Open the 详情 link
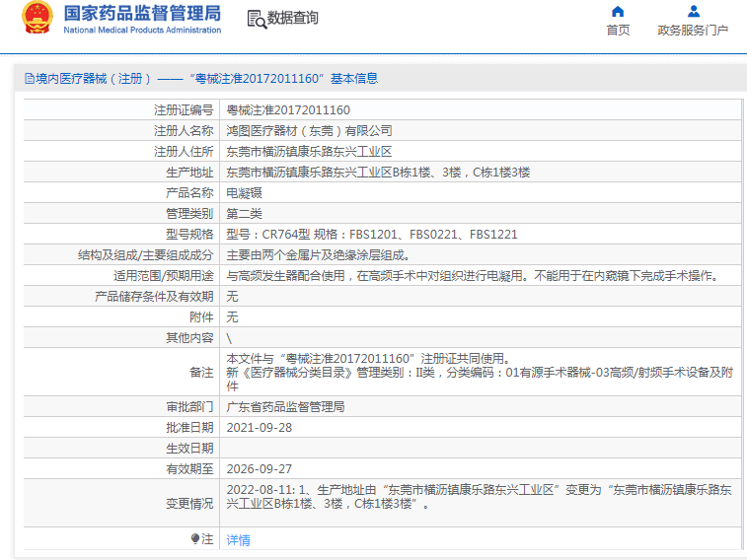 pyautogui.click(x=238, y=539)
